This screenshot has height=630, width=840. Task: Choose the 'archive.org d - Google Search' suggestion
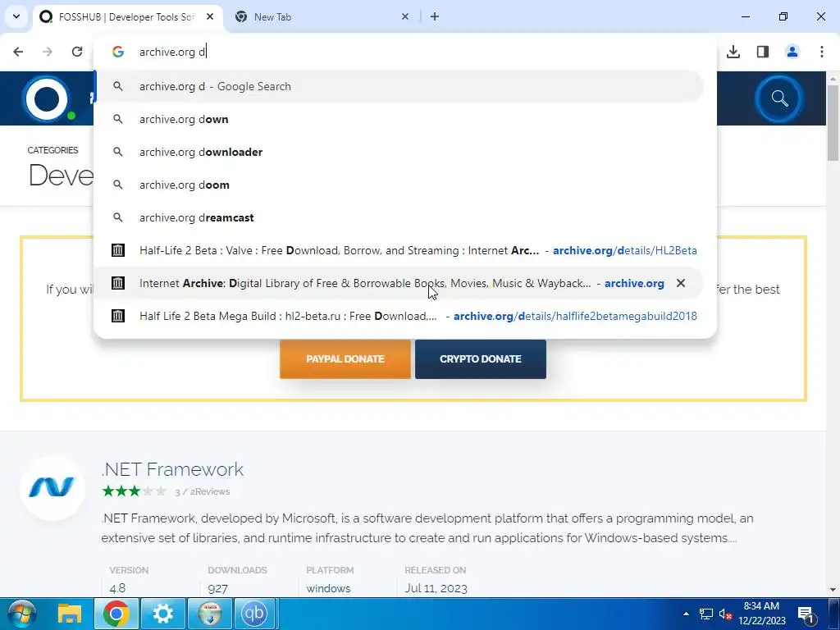(x=399, y=86)
